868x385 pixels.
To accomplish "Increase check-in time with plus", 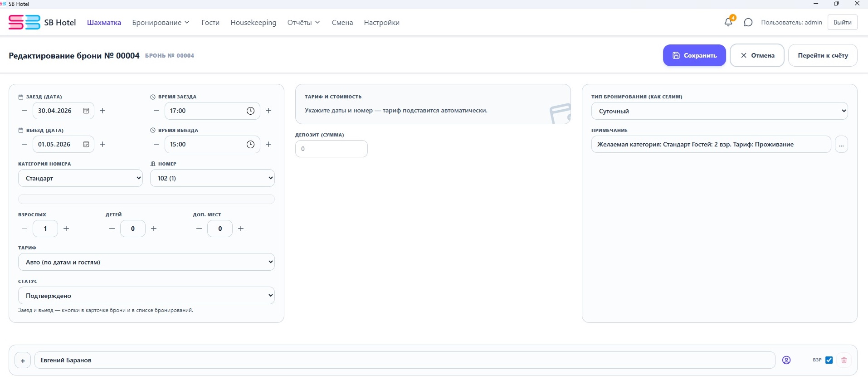I will (268, 111).
